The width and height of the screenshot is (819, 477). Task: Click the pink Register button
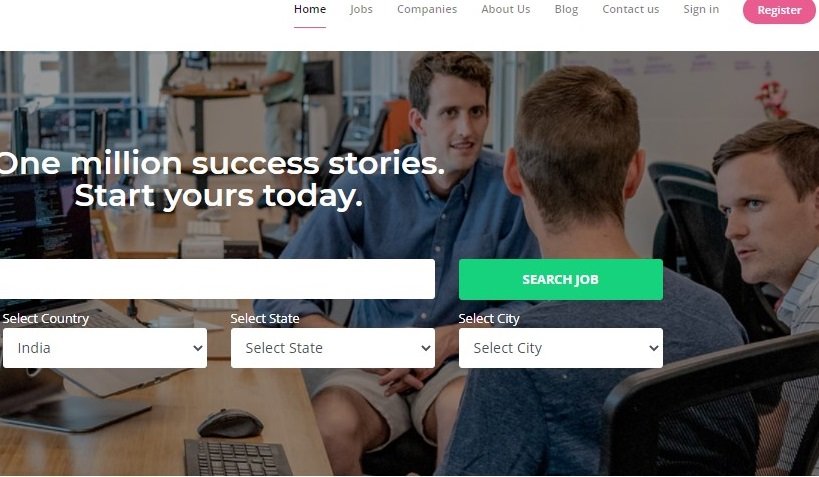779,10
